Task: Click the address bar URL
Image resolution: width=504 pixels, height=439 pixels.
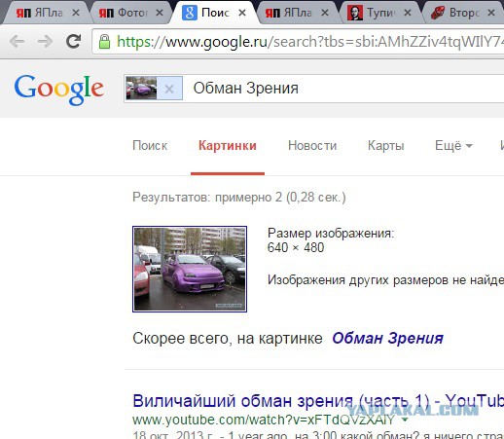Action: coord(309,42)
